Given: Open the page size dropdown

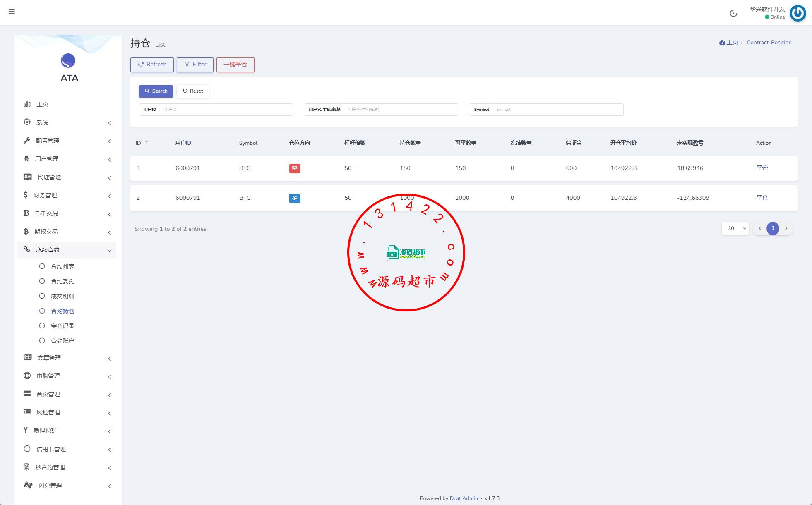Looking at the screenshot, I should [735, 228].
